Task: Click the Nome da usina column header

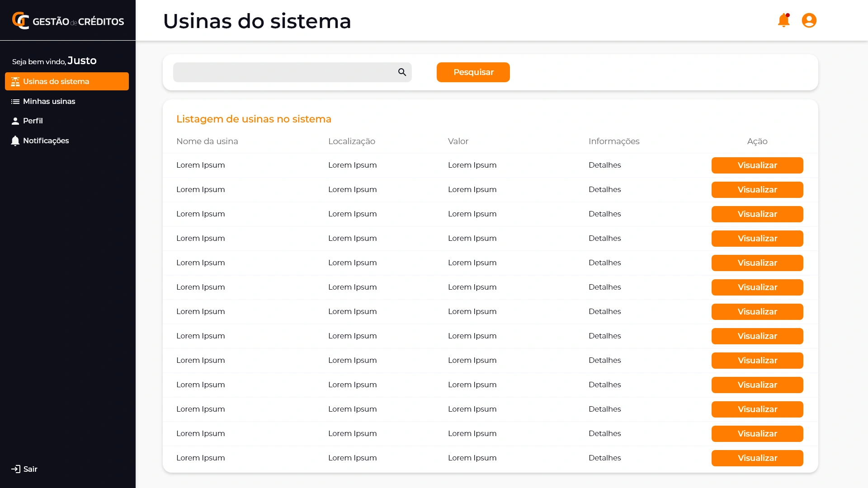Action: (x=207, y=141)
